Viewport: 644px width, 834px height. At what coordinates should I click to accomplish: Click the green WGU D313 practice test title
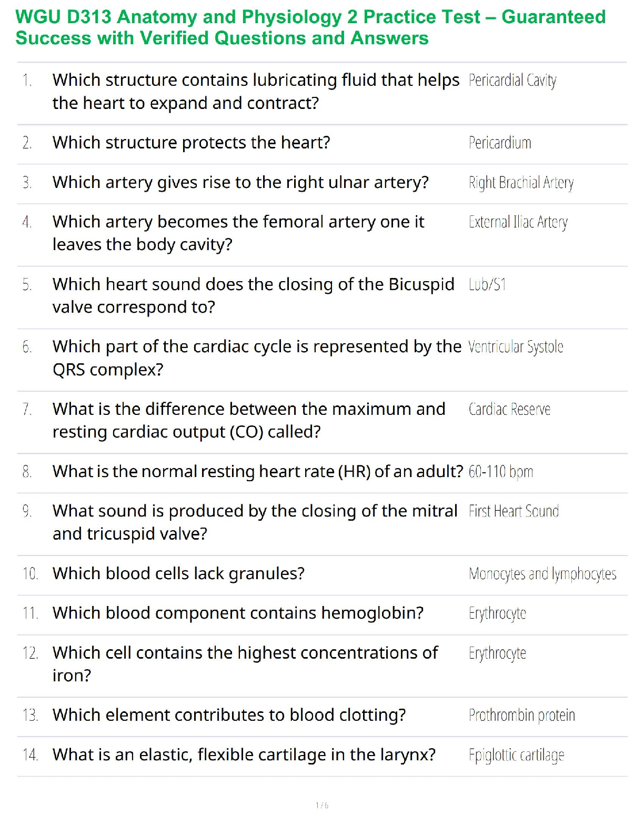point(310,27)
